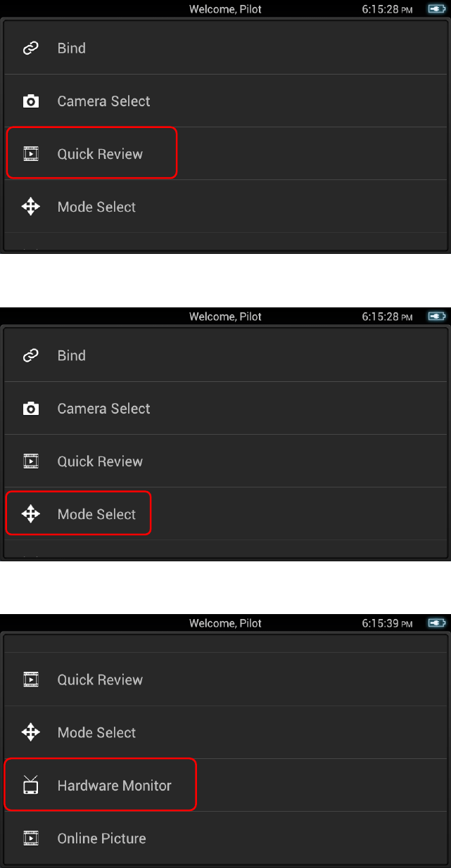Viewport: 451px width, 868px height.
Task: Open the Online Picture menu entry
Action: coord(101,838)
